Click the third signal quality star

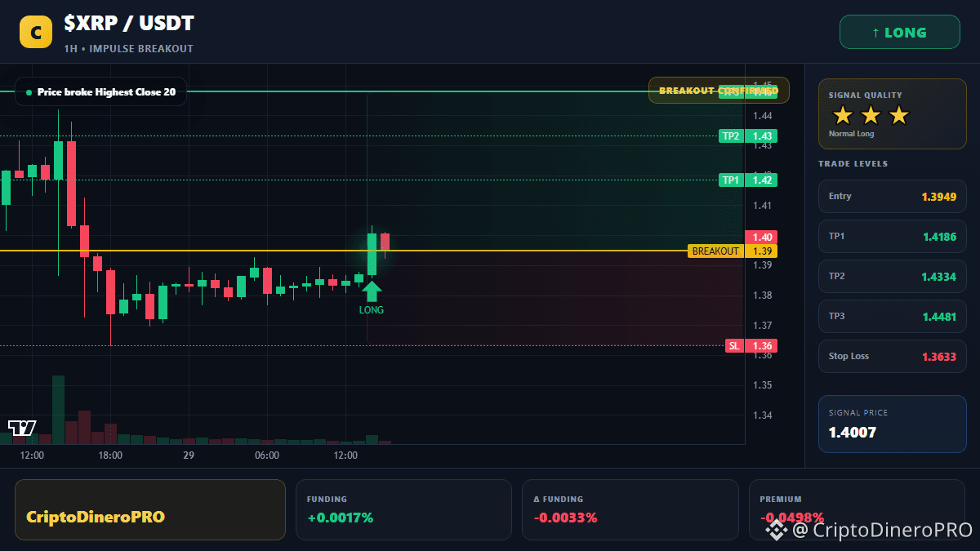pos(898,115)
